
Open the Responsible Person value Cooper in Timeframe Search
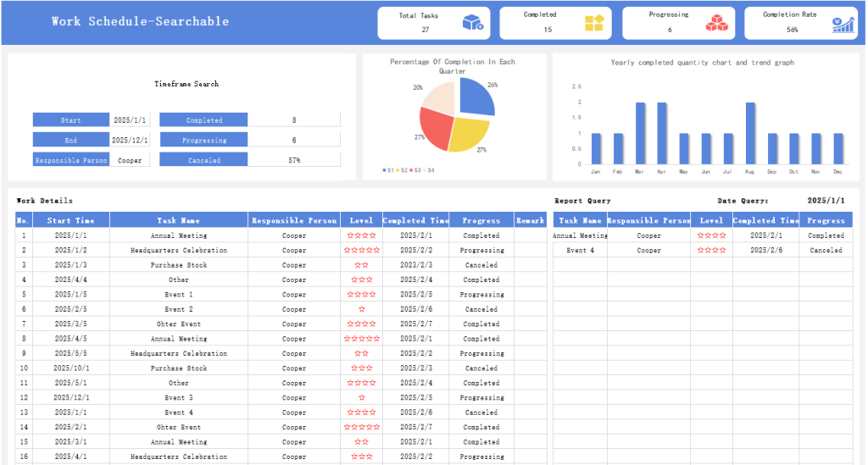click(130, 160)
